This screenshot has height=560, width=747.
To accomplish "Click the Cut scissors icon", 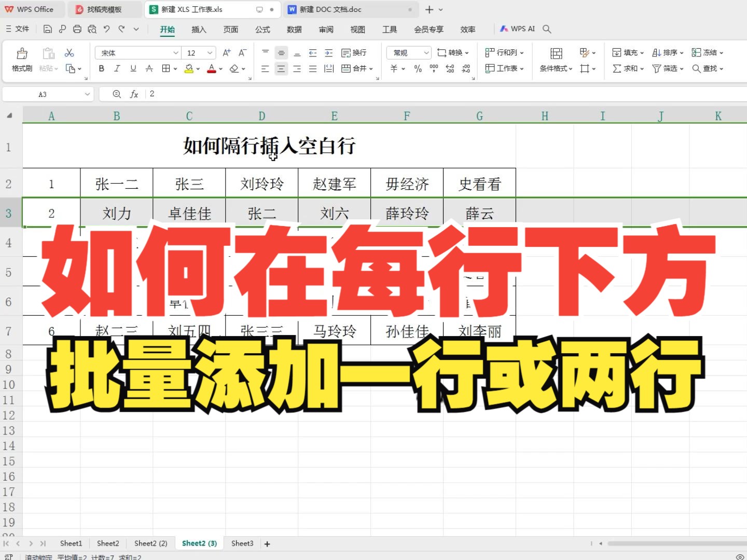I will pyautogui.click(x=69, y=53).
